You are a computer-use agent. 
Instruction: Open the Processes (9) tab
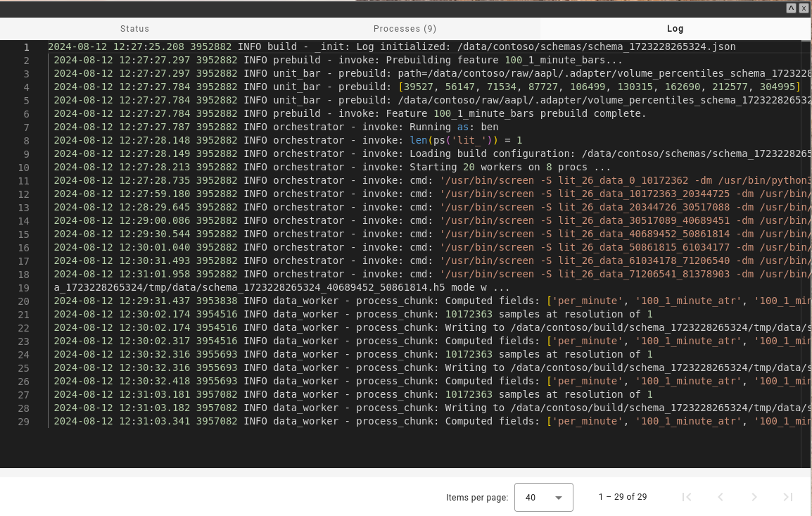[405, 29]
